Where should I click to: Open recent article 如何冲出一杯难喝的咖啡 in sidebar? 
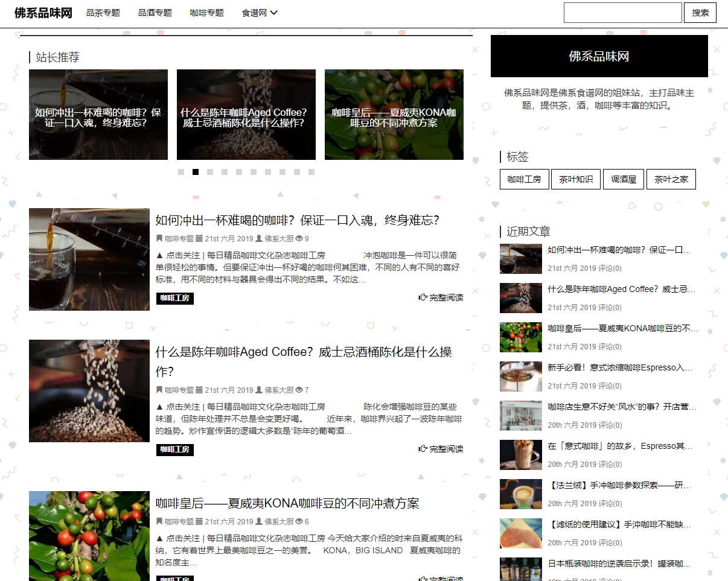[x=619, y=250]
